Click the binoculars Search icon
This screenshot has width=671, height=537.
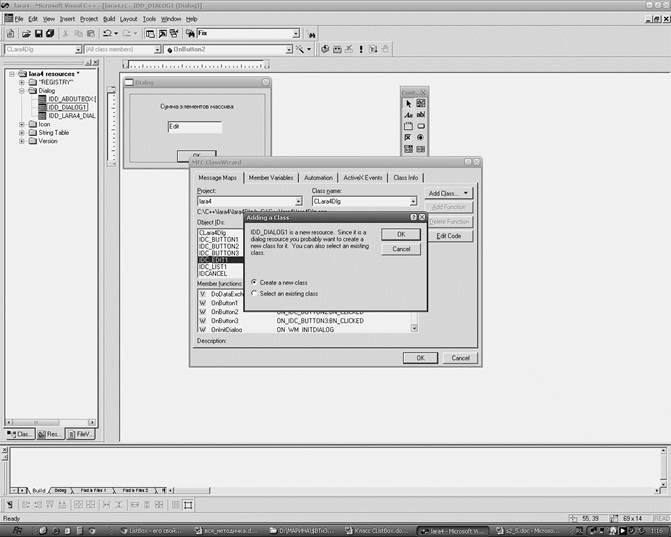pyautogui.click(x=312, y=34)
